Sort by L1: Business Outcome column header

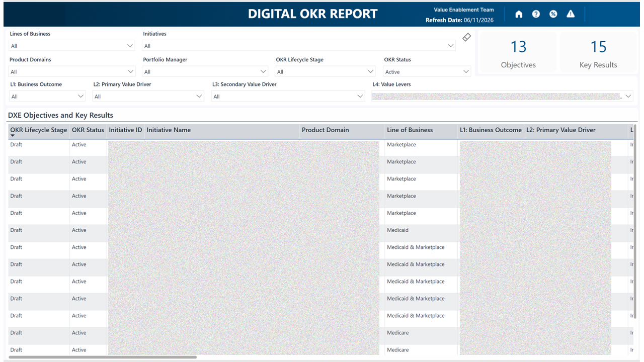(x=491, y=130)
